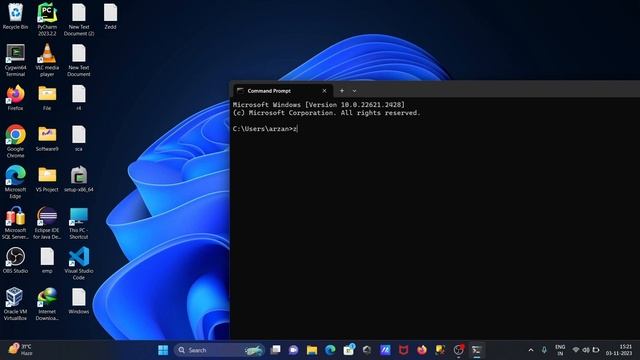The height and width of the screenshot is (360, 640).
Task: Select the Zedd file on desktop
Action: 110,16
